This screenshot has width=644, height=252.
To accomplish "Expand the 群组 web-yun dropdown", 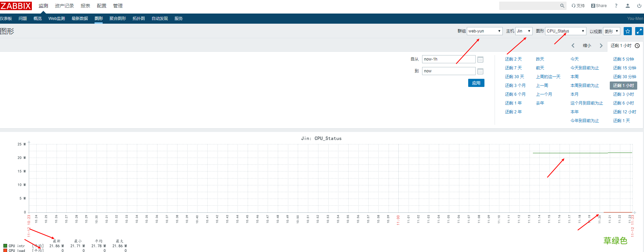I will 484,31.
